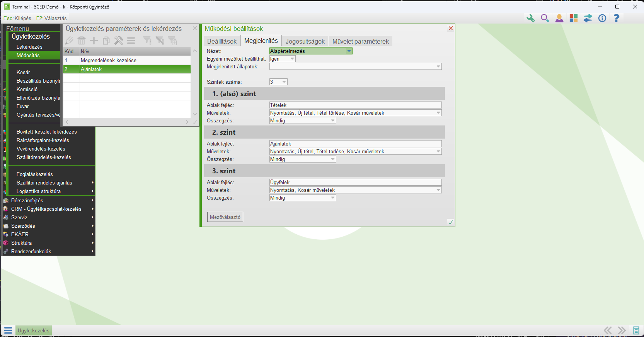Open Műveletek dropdown under 2. szint
Screen dimensions: 644x337
click(x=438, y=151)
